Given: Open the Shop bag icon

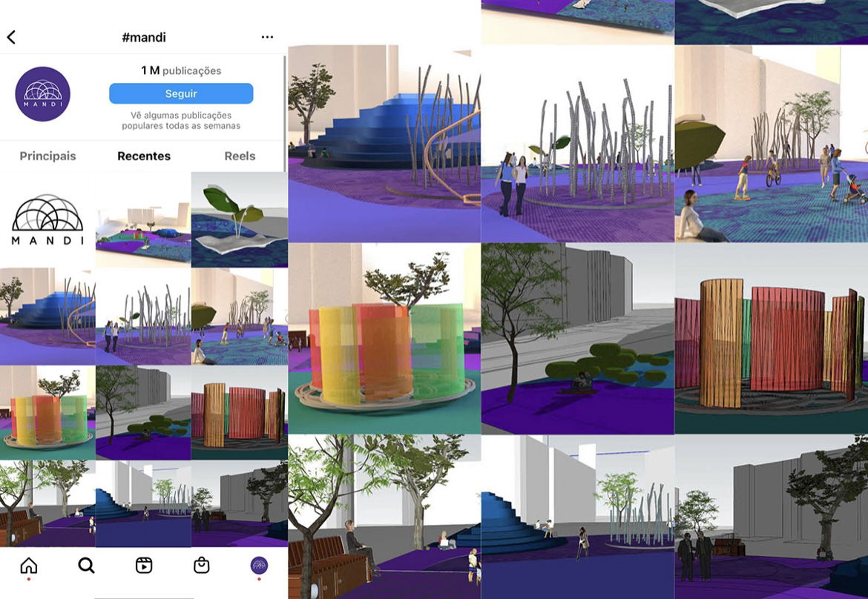Looking at the screenshot, I should pyautogui.click(x=202, y=565).
